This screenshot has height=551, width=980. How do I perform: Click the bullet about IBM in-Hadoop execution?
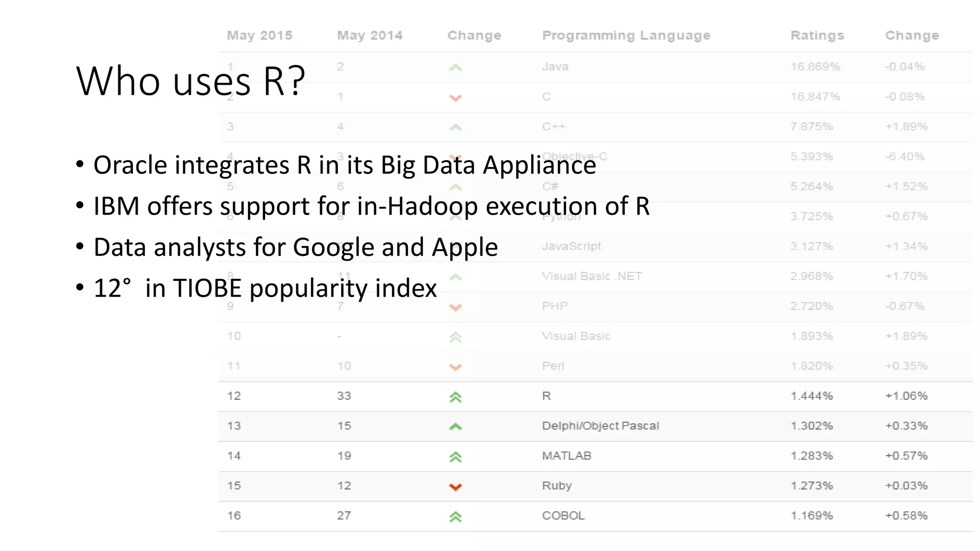(x=371, y=206)
